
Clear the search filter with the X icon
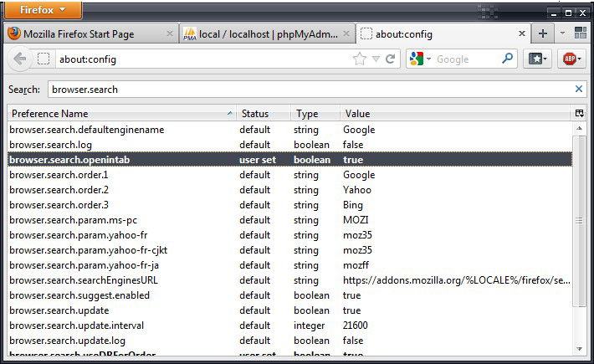(579, 89)
